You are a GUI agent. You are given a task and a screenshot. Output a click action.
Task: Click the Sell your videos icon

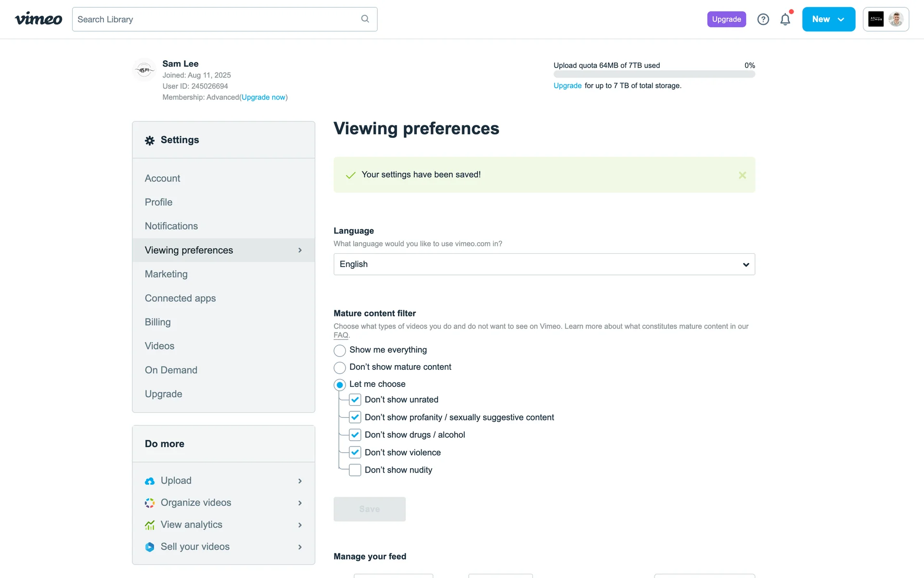(x=150, y=547)
